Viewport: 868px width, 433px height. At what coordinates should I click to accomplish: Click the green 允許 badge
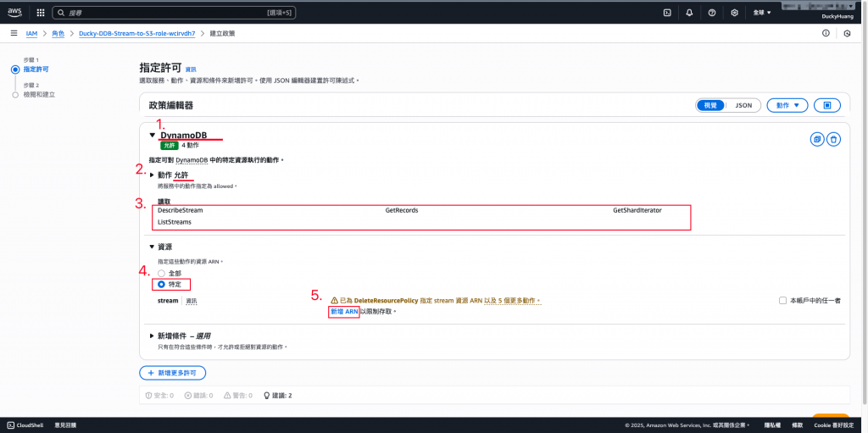pos(170,147)
